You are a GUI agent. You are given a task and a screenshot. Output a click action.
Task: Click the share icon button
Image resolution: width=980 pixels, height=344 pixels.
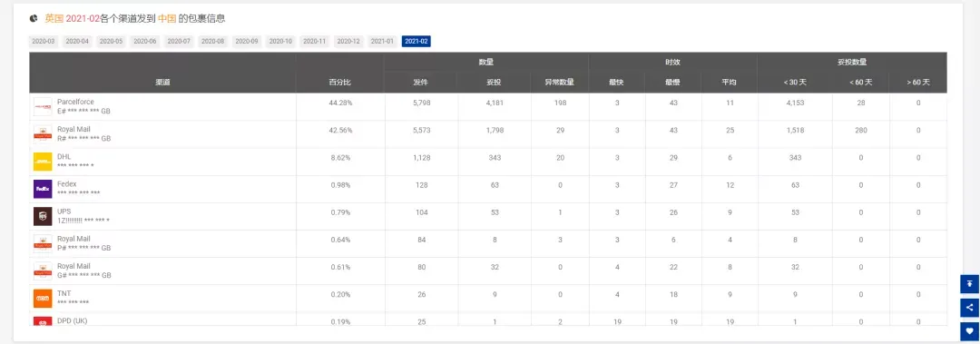tap(969, 307)
